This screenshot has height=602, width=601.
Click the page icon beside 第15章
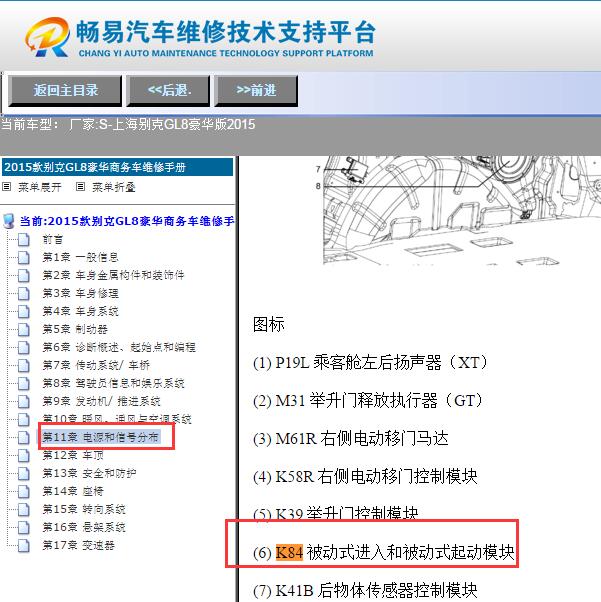coord(24,509)
